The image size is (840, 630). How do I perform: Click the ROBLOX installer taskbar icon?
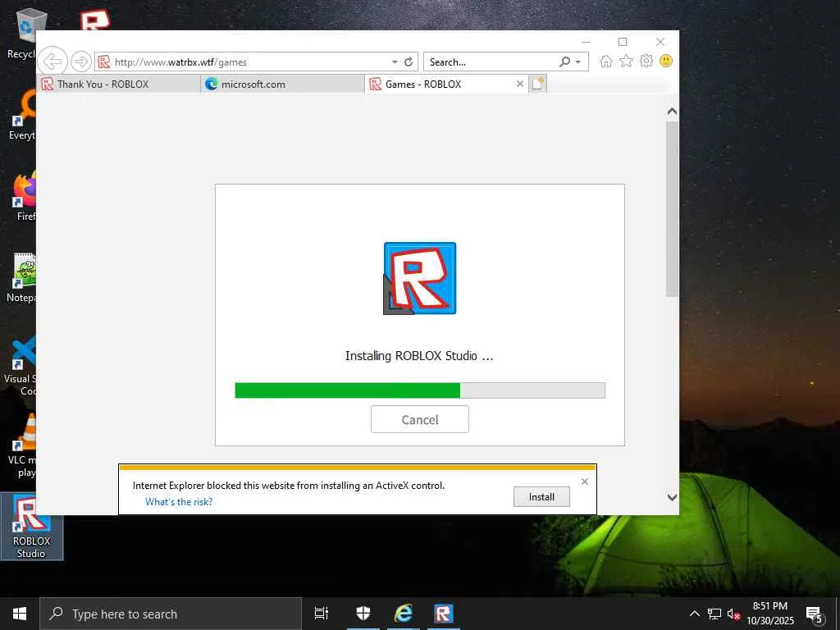pyautogui.click(x=444, y=614)
